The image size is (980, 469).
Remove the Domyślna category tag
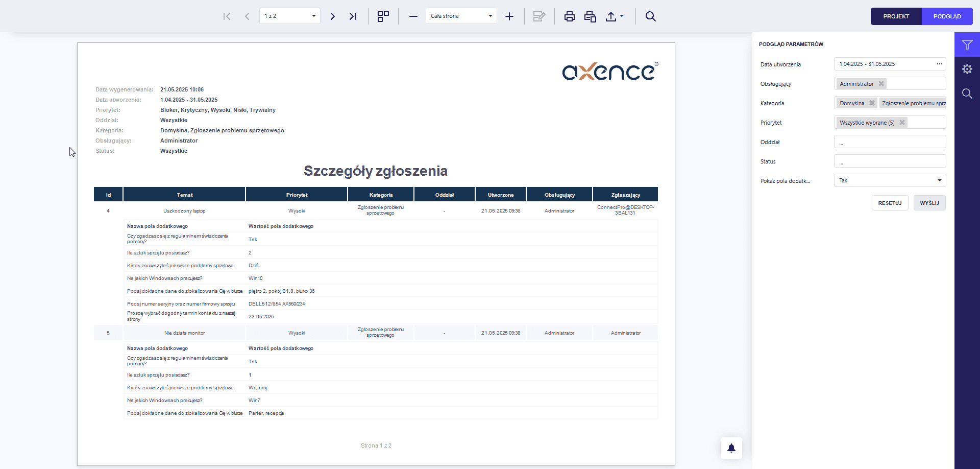[x=872, y=103]
